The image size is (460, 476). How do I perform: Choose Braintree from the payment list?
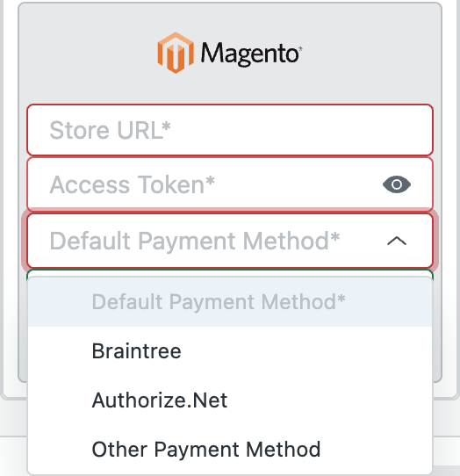[x=230, y=351]
